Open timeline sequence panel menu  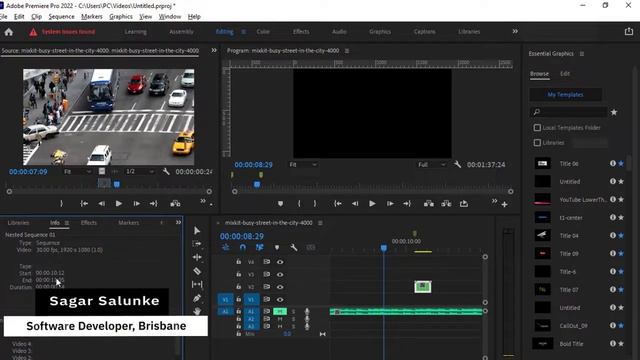pyautogui.click(x=320, y=223)
